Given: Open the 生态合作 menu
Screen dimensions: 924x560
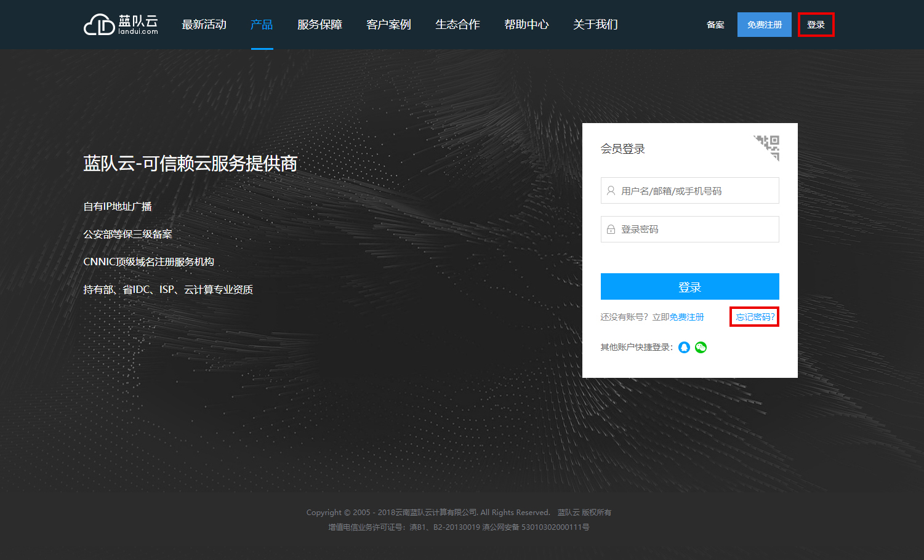Looking at the screenshot, I should click(457, 25).
